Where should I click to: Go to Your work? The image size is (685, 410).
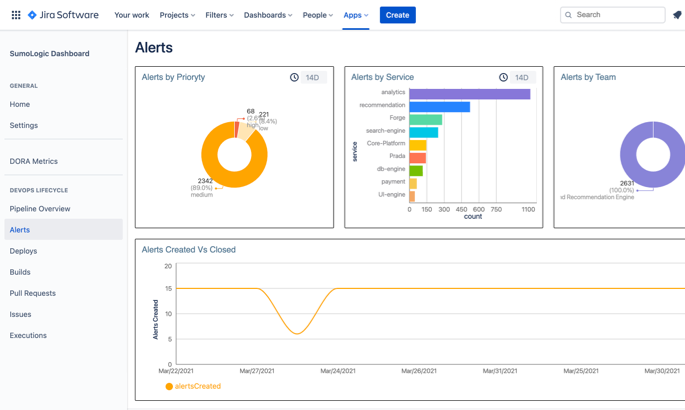click(131, 15)
